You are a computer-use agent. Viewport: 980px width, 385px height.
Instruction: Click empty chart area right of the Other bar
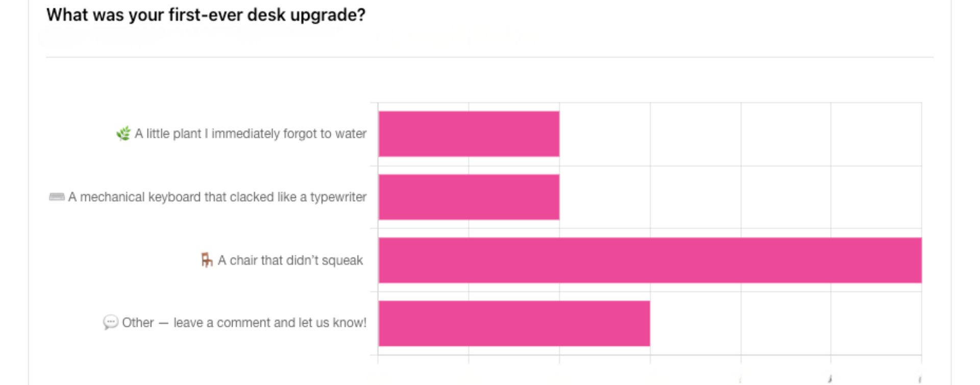coord(786,323)
